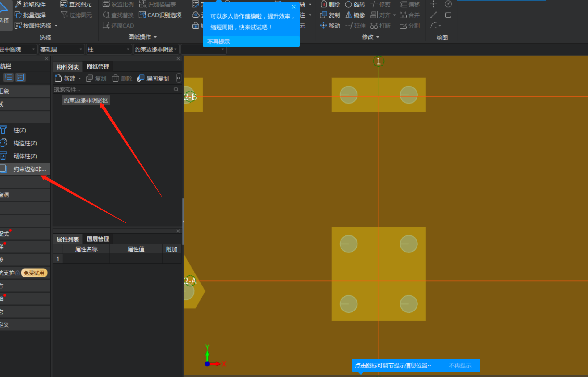Open the 查找替换 tool
Screen dimensions: 588x377
click(118, 15)
